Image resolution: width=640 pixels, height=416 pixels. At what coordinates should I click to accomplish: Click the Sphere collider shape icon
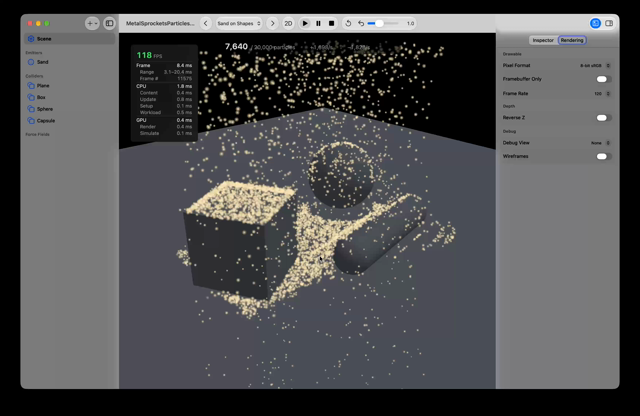[x=31, y=109]
